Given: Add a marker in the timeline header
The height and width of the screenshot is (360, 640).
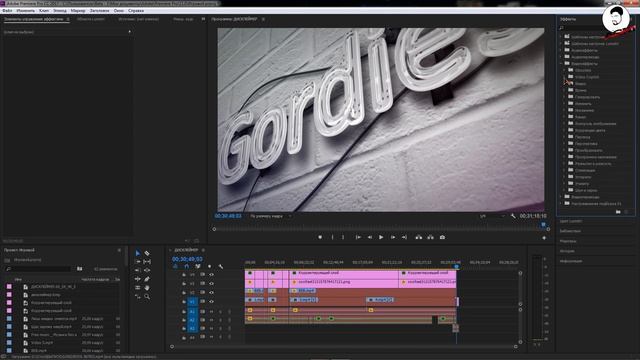Looking at the screenshot, I should [209, 267].
